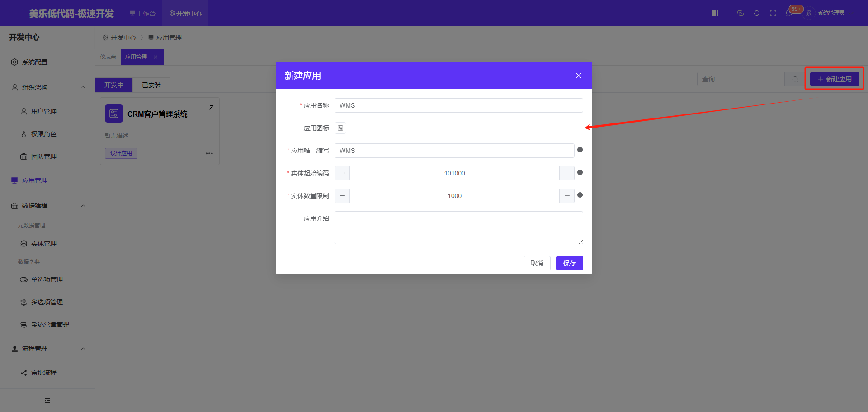
Task: Click the grid apps icon in header
Action: 715,13
